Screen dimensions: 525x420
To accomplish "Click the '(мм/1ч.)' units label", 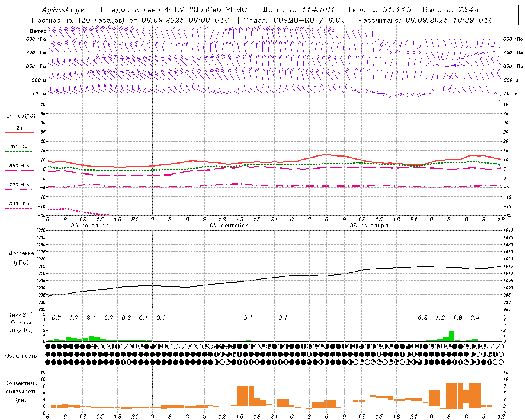I will click(x=21, y=330).
